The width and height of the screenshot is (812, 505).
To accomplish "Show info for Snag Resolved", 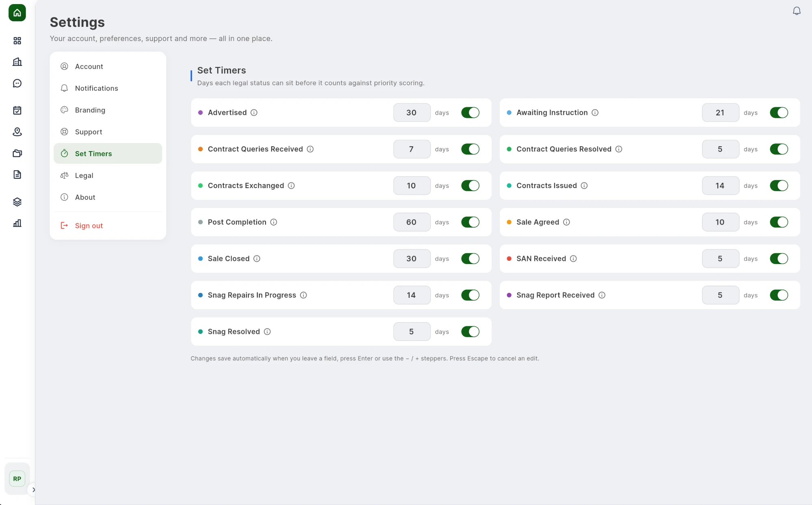I will (267, 332).
